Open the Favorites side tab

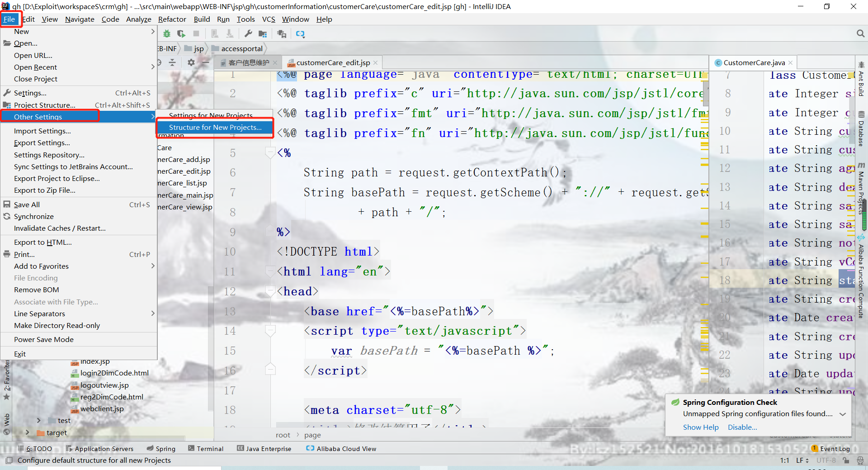coord(7,380)
